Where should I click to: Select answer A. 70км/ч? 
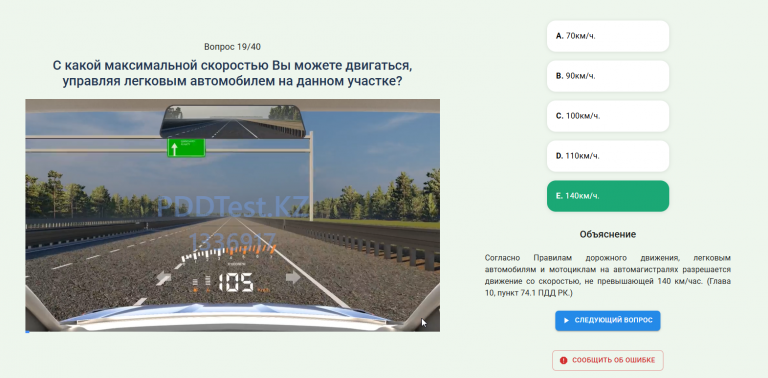[x=607, y=36]
